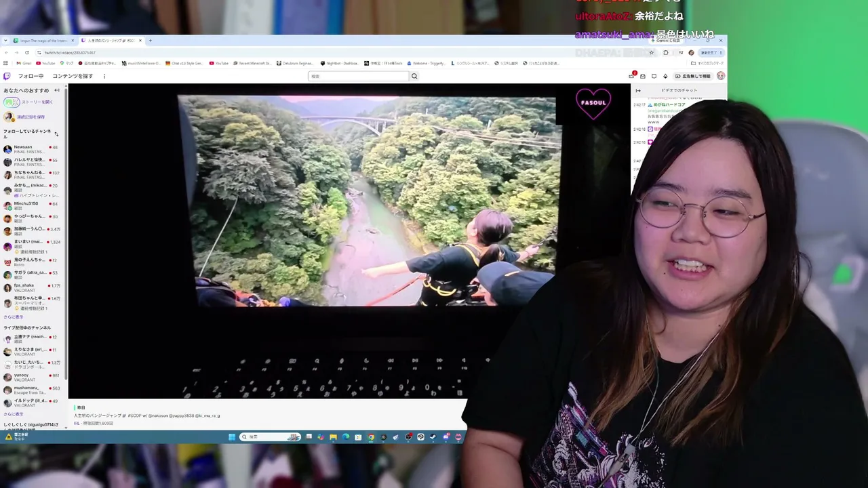Click the Twitch search magnifier button

point(414,76)
